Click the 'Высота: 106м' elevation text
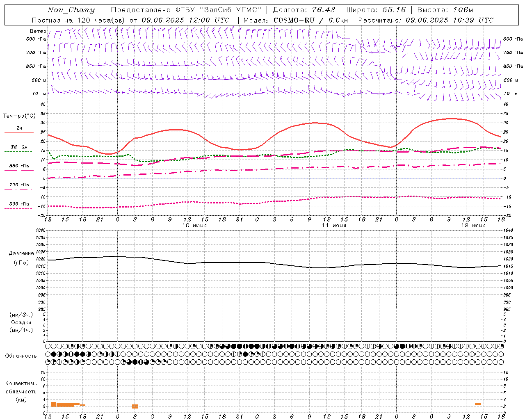525x420 pixels. click(x=445, y=10)
